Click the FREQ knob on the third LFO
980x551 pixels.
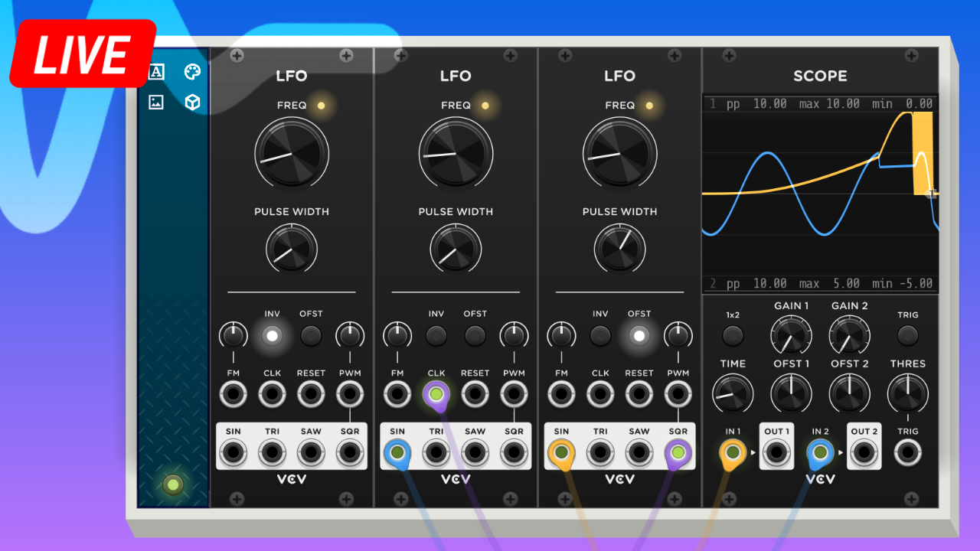coord(619,153)
